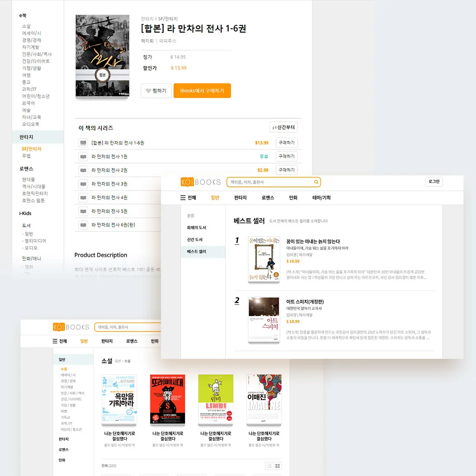Click book icon beside 라 만차의 전사 6권(완)
The width and height of the screenshot is (476, 476).
83,225
